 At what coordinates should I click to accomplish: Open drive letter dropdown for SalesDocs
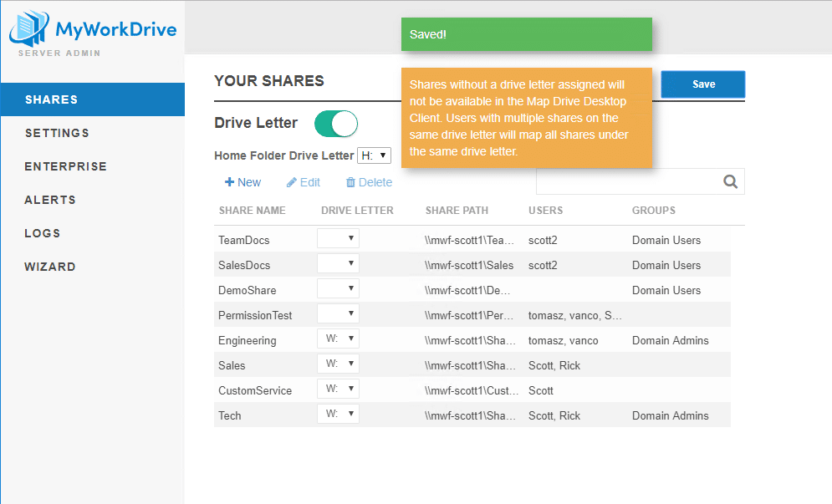(x=338, y=264)
